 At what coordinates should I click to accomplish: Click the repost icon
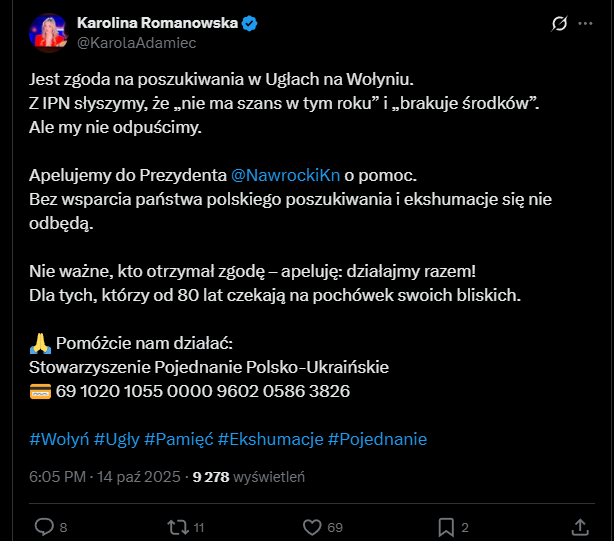point(177,526)
